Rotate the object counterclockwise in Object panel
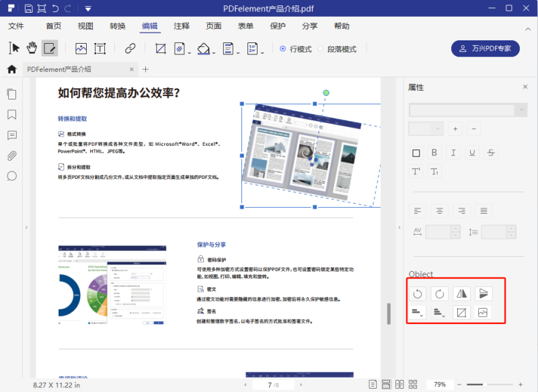This screenshot has height=392, width=538. point(418,292)
